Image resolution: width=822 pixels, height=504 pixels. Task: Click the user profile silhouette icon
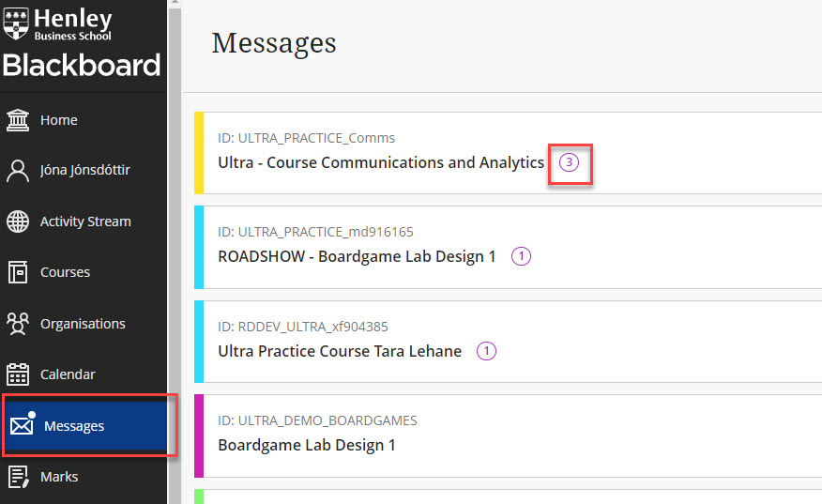coord(18,171)
